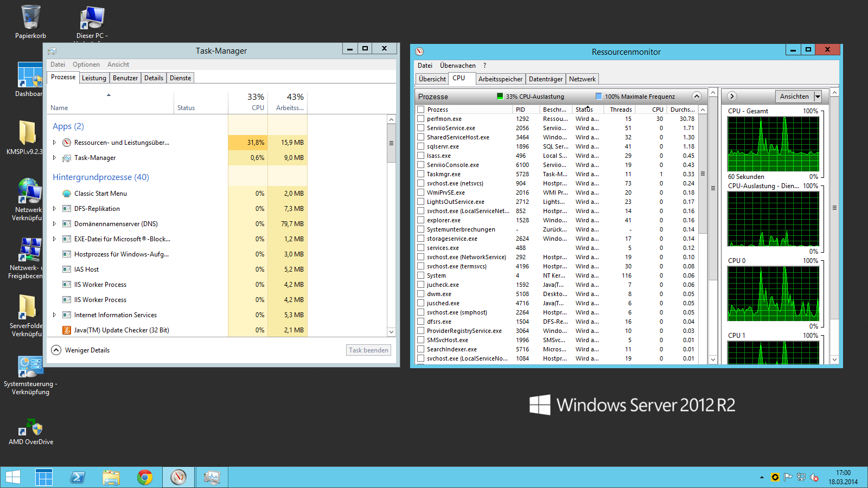Open the AMD OverDrive desktop shortcut
Viewport: 868px width, 488px height.
pyautogui.click(x=31, y=432)
